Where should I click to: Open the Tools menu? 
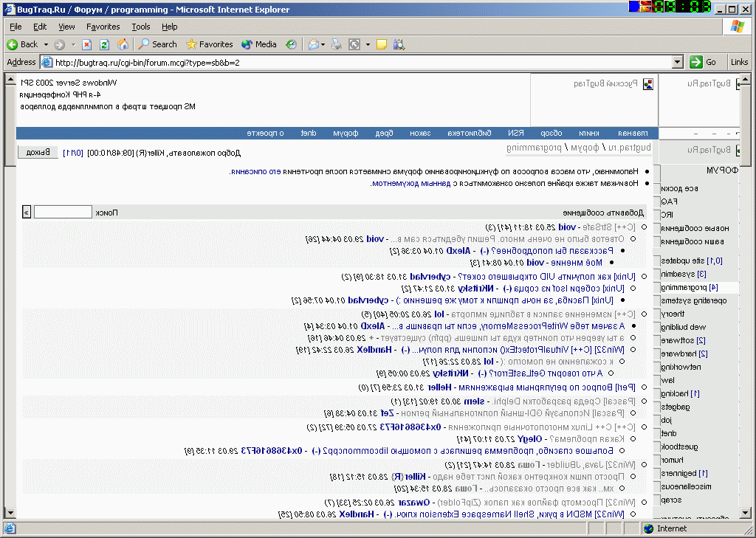click(141, 27)
